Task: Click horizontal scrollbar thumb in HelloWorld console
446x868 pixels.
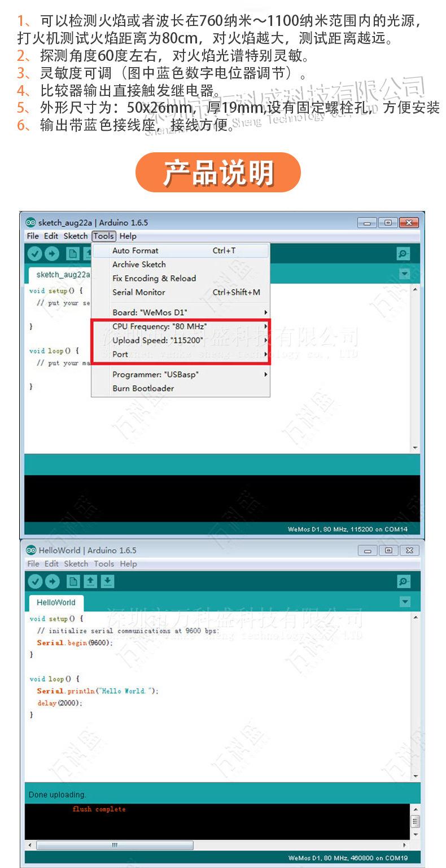Action: tap(115, 845)
